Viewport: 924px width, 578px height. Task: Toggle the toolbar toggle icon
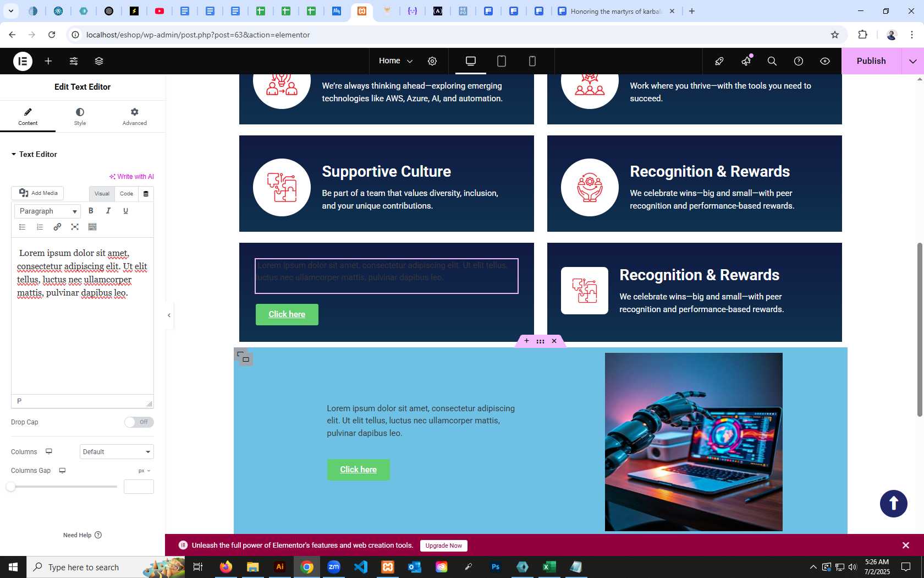pos(92,227)
